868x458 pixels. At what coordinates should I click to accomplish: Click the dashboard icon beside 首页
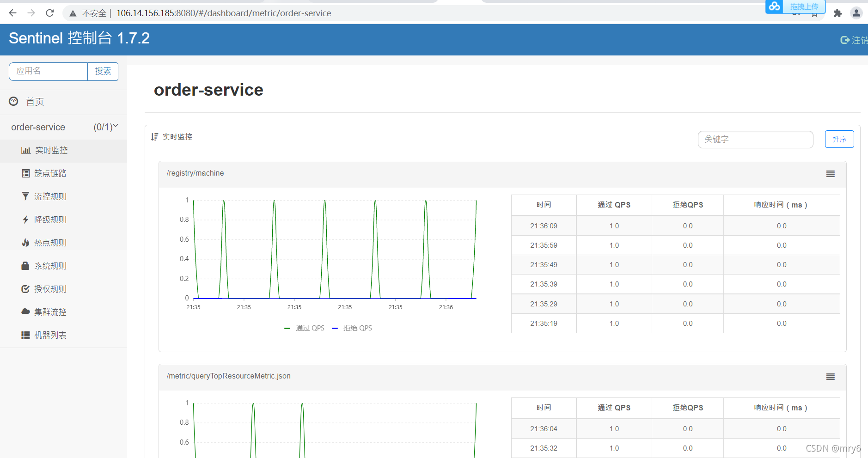click(x=14, y=101)
